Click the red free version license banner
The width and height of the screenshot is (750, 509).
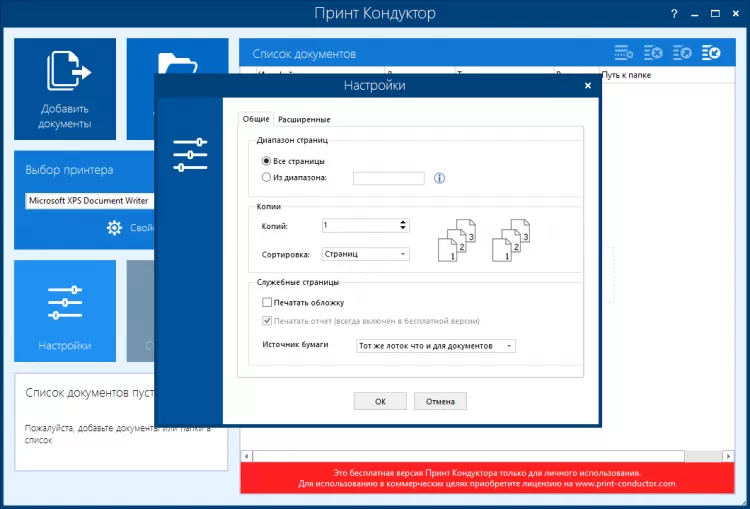pos(487,478)
